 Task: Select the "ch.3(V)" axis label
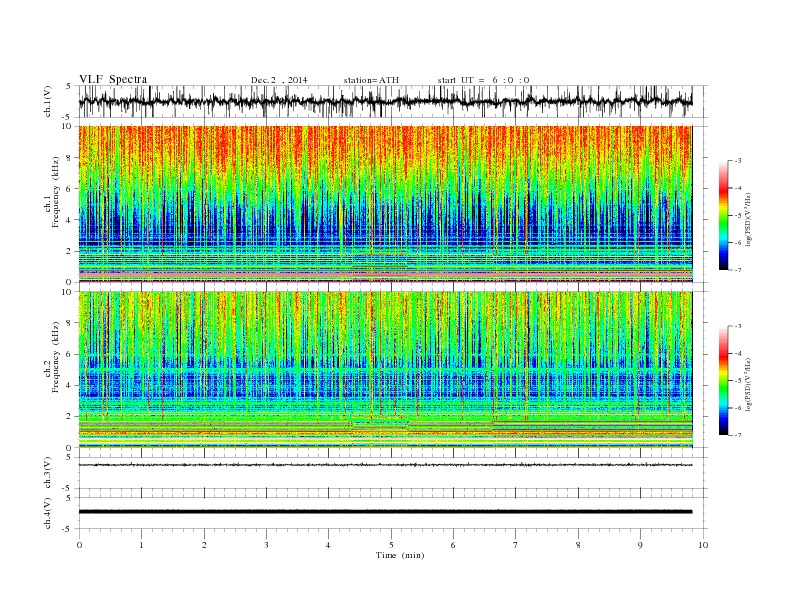pos(48,473)
